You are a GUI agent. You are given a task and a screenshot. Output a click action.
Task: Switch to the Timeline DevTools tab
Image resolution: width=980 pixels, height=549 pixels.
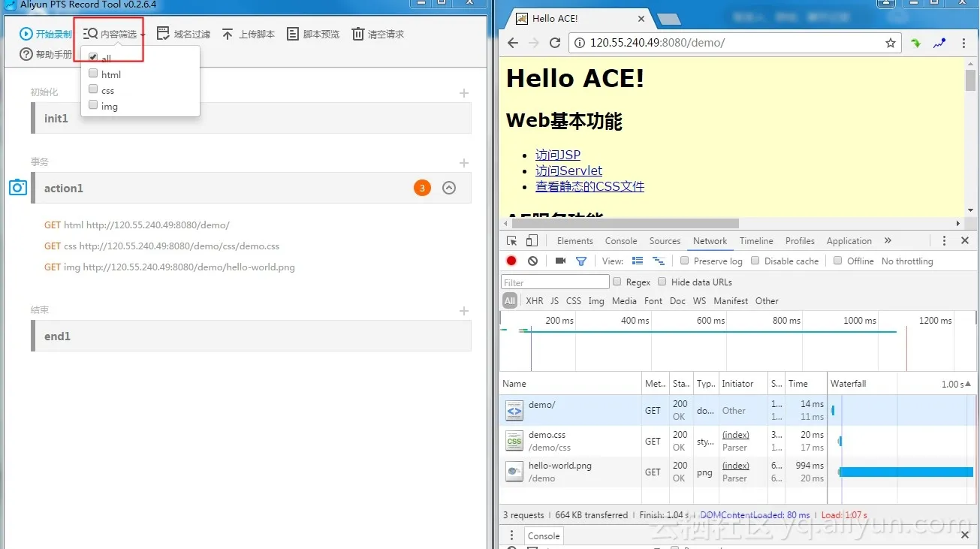756,241
